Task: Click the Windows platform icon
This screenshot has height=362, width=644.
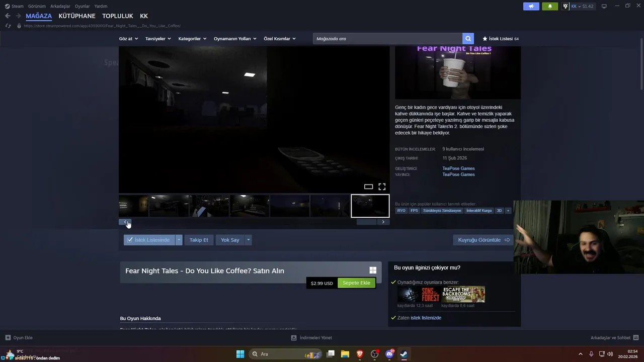Action: tap(373, 270)
